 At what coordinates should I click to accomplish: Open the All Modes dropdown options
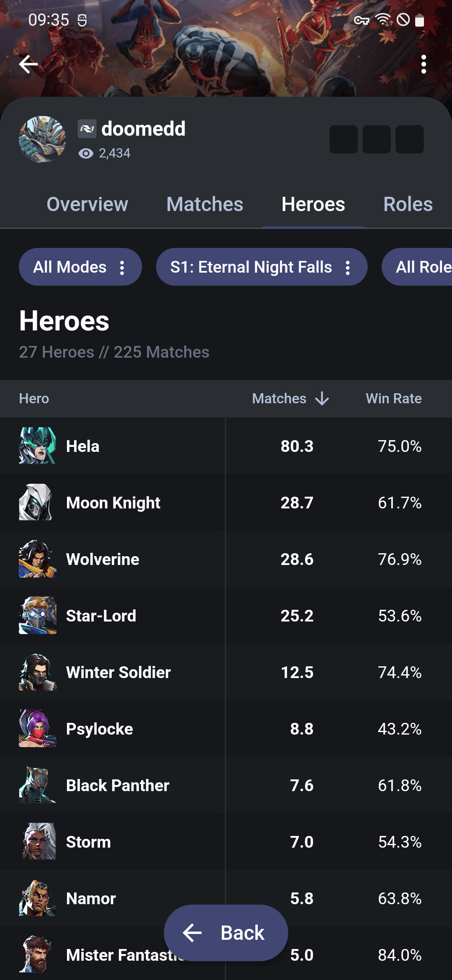coord(122,267)
